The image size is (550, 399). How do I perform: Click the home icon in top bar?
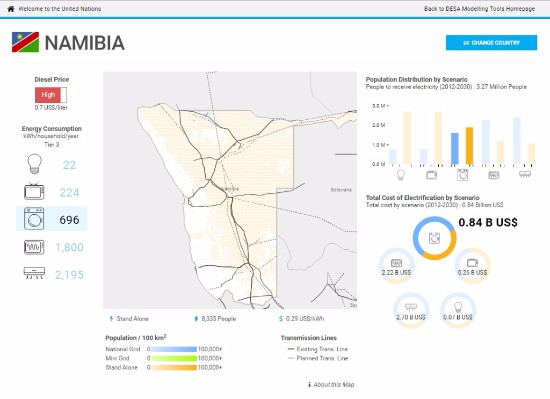11,9
